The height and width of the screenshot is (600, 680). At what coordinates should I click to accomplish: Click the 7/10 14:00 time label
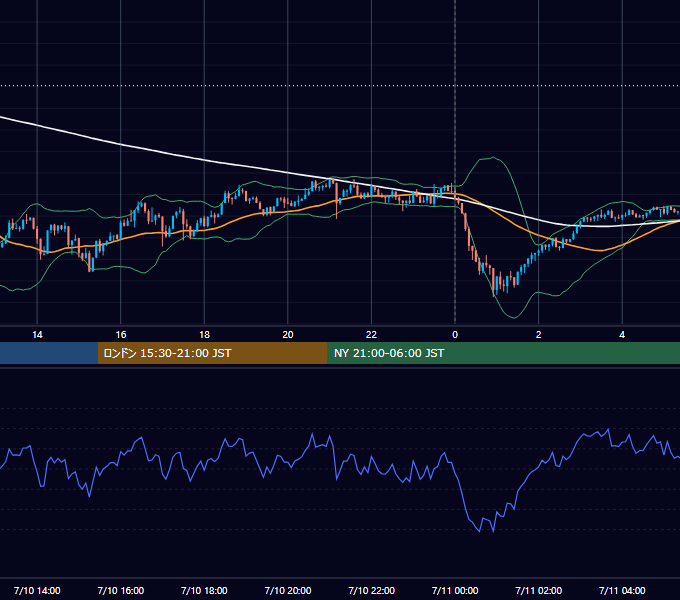pos(37,590)
